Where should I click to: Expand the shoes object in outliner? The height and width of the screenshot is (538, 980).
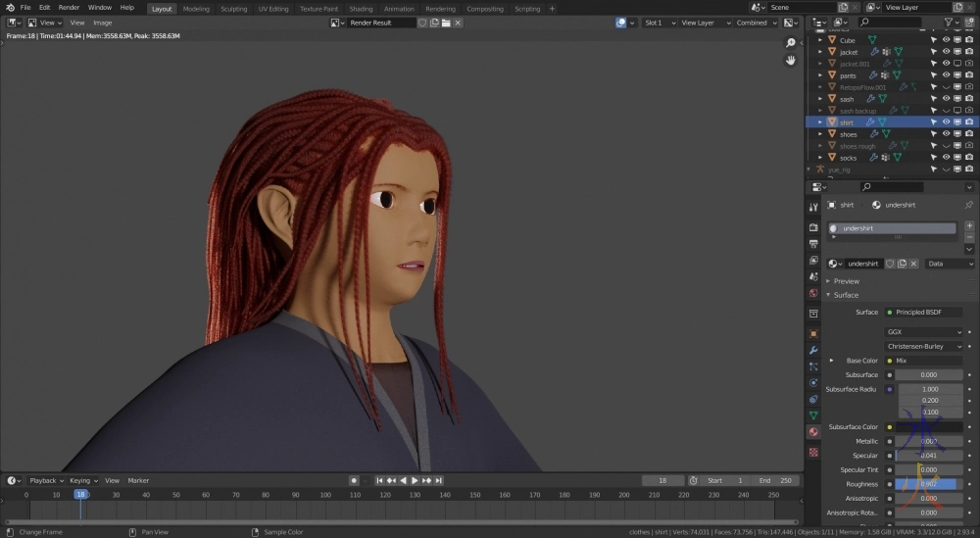(820, 134)
